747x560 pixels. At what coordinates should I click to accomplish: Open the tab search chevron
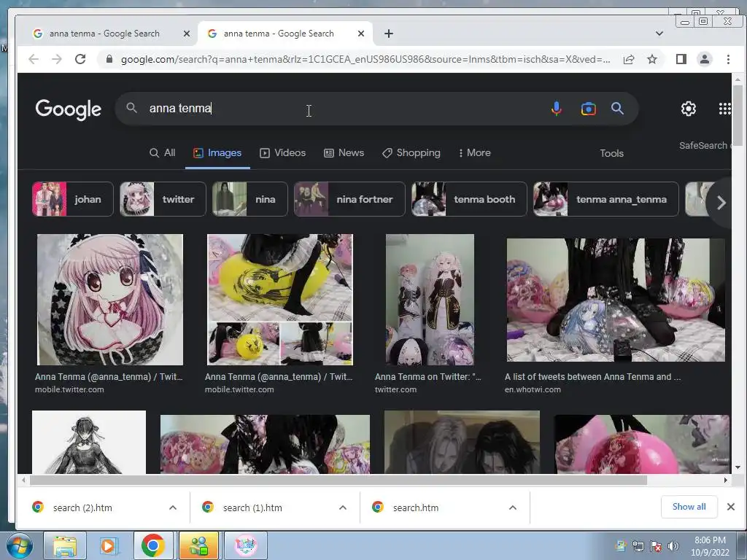pyautogui.click(x=659, y=34)
